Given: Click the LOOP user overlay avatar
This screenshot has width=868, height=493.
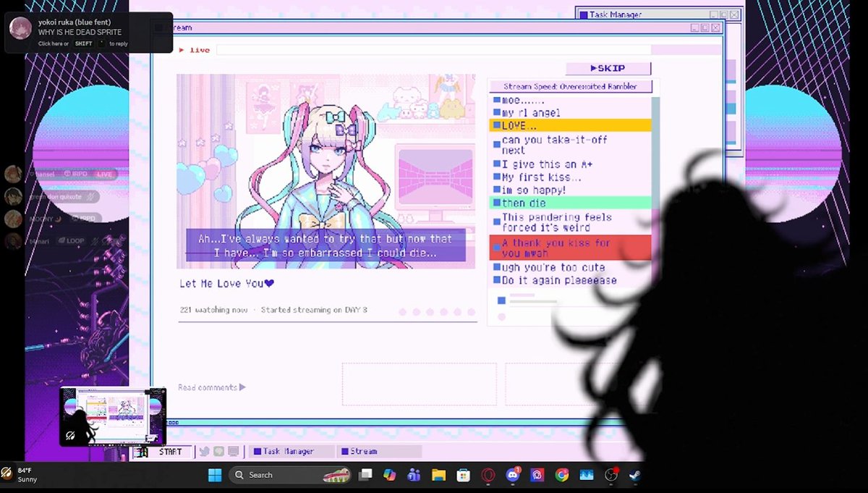Looking at the screenshot, I should click(x=13, y=241).
